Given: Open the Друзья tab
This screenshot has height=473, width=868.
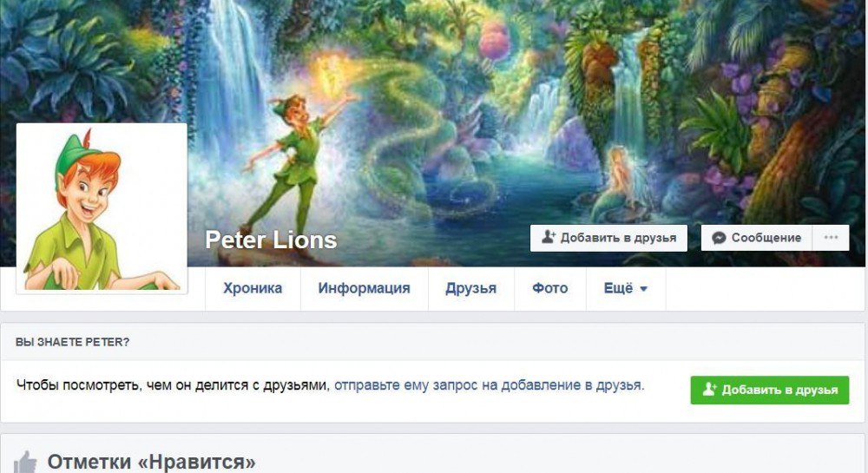Looking at the screenshot, I should [471, 288].
